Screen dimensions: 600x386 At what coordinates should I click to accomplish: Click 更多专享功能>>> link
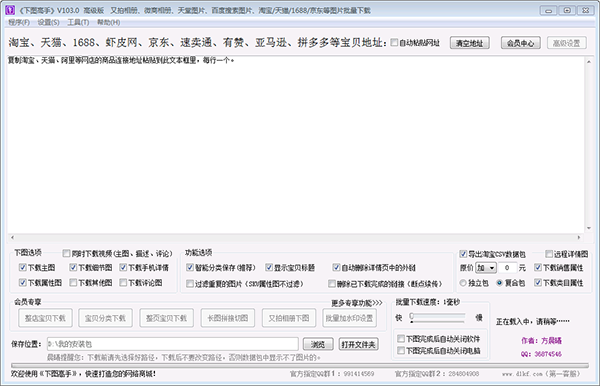coord(357,303)
